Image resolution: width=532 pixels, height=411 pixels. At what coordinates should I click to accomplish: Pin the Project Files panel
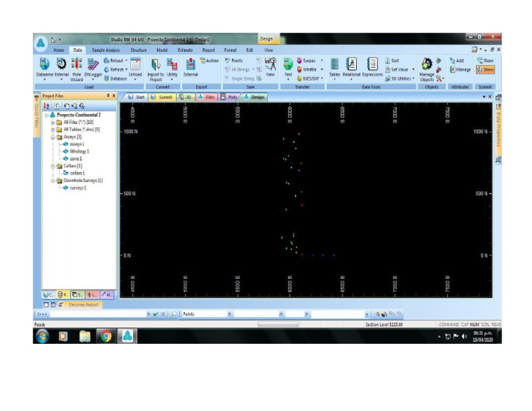pos(108,96)
